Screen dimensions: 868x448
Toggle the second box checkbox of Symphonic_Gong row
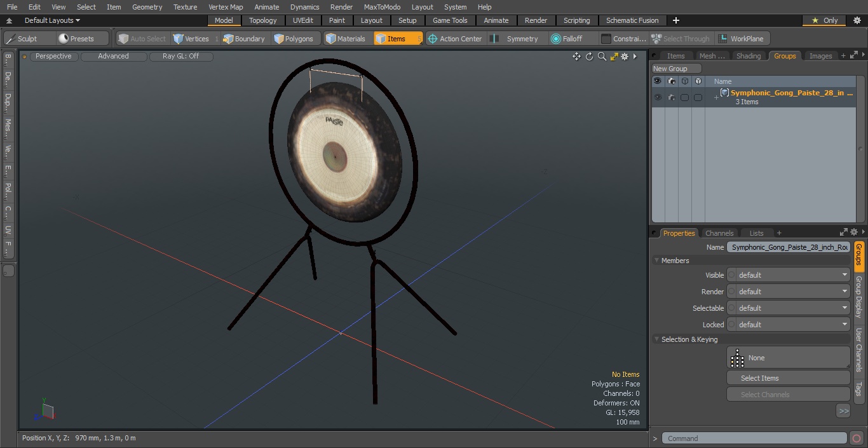point(698,97)
